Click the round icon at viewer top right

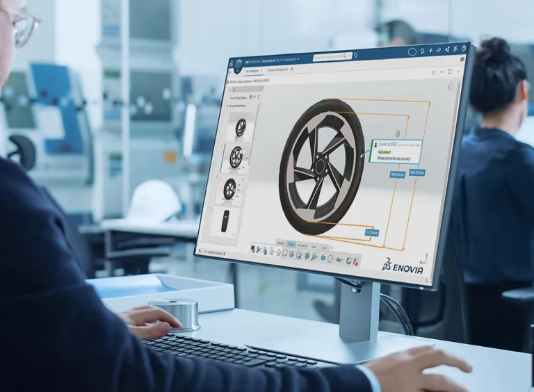point(451,87)
